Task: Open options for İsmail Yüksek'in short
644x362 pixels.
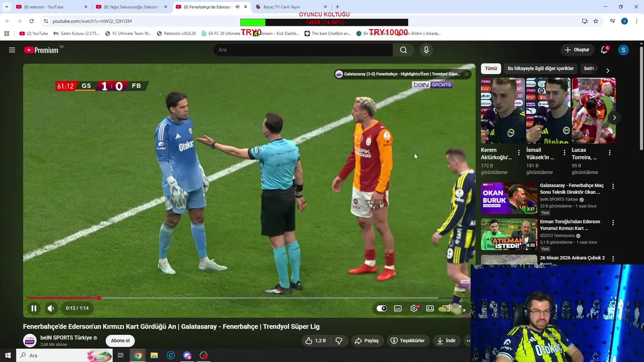Action: 564,152
